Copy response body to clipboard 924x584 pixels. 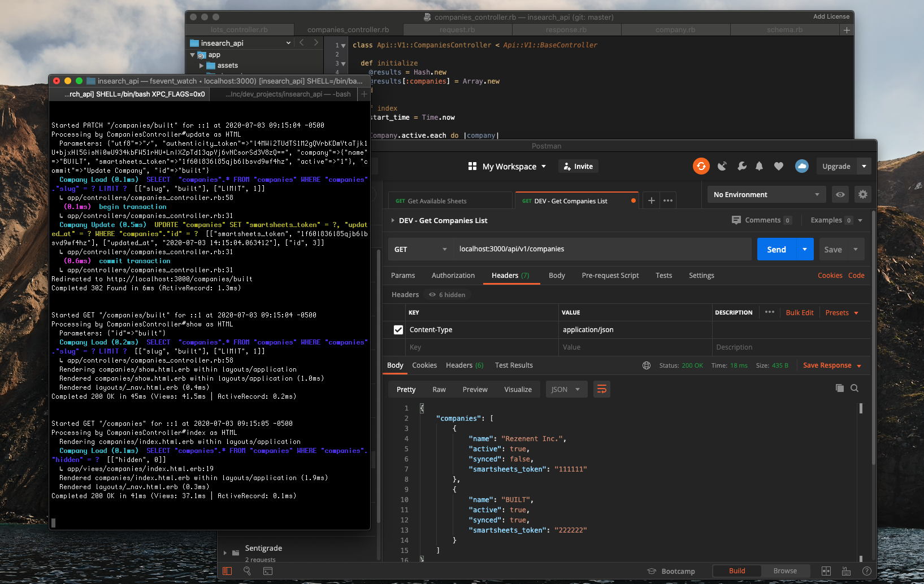click(x=839, y=388)
